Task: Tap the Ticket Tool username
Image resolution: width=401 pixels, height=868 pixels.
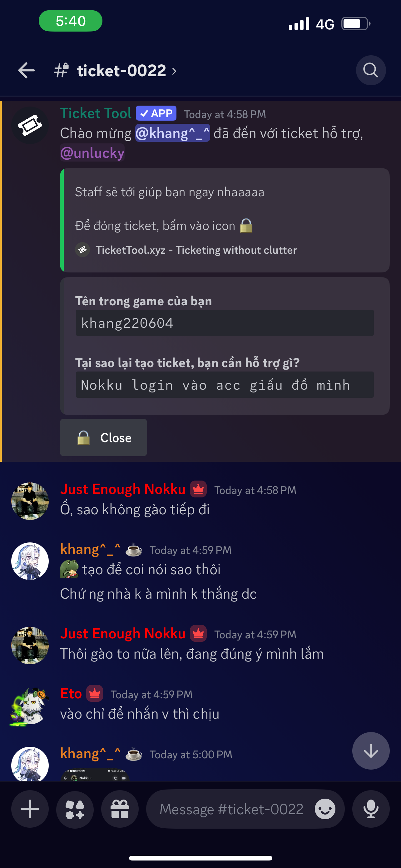Action: coord(96,113)
